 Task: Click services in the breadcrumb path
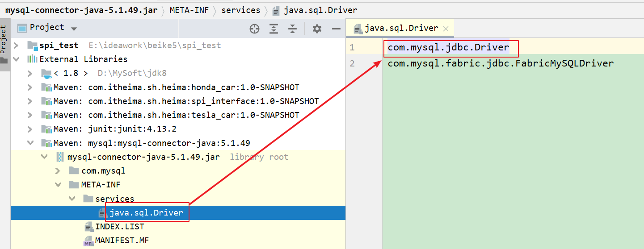[x=240, y=10]
